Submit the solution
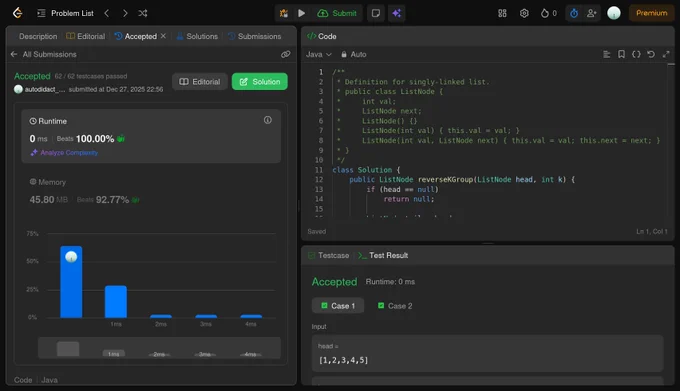Image resolution: width=680 pixels, height=391 pixels. (337, 13)
